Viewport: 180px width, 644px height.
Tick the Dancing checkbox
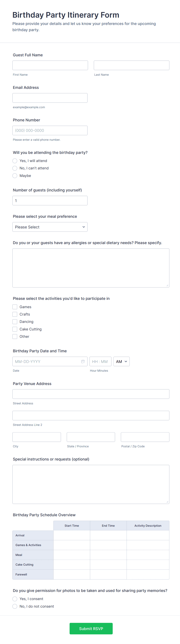(15, 322)
